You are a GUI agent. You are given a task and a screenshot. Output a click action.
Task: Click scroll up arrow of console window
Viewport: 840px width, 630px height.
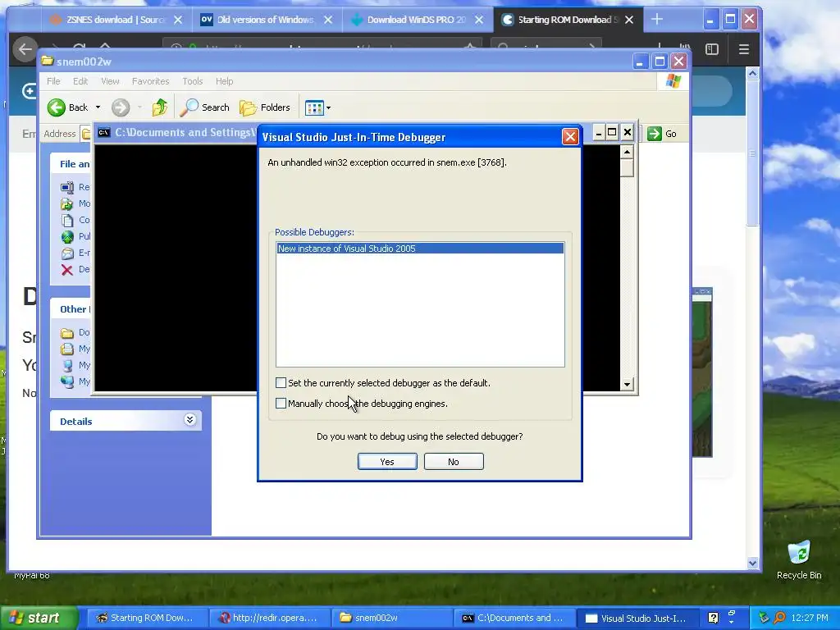[x=627, y=152]
